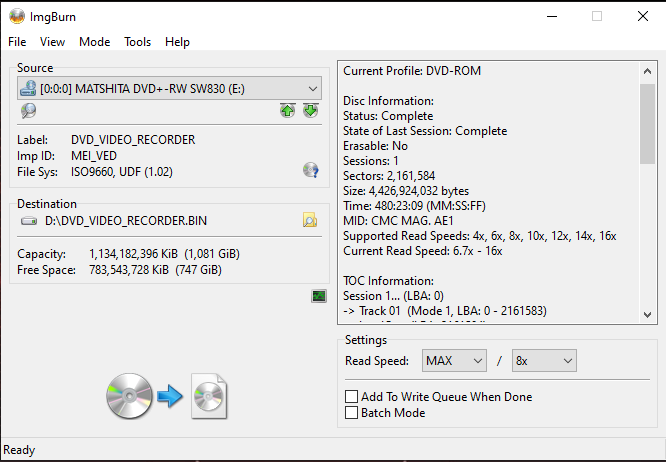Start reading with the disc-to-file button
This screenshot has width=666, height=462.
167,396
